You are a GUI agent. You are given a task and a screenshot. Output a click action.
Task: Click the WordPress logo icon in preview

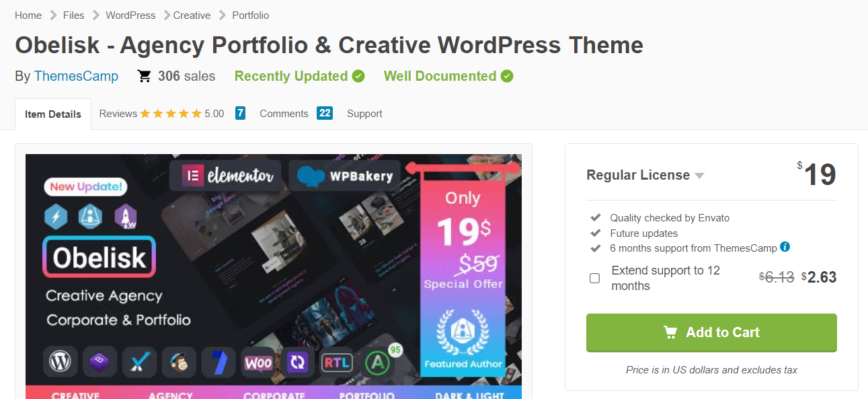pyautogui.click(x=60, y=363)
